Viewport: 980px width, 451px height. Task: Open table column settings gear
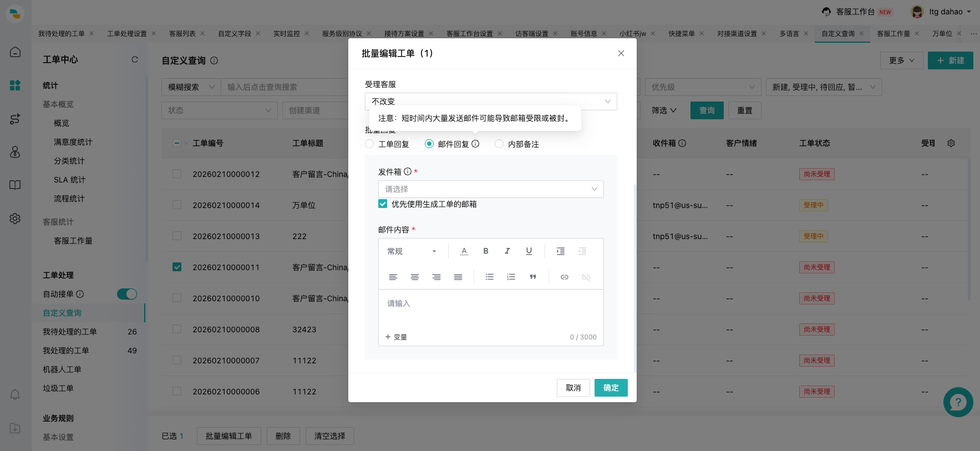pos(951,143)
